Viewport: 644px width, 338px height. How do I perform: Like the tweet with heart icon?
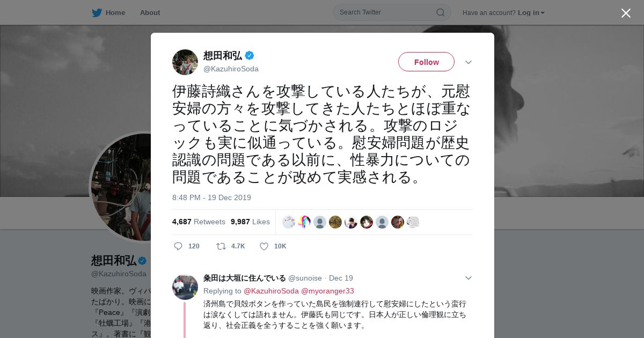(x=264, y=246)
